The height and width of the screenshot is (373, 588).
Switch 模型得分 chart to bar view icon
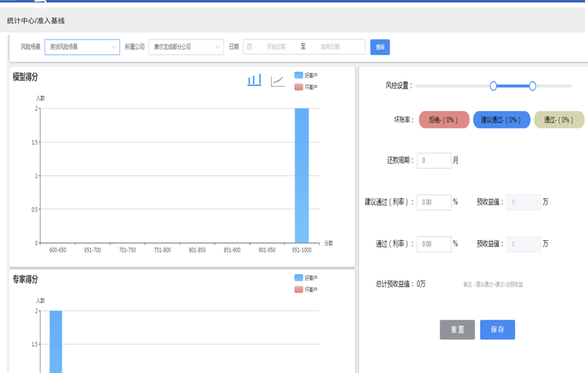pos(254,80)
